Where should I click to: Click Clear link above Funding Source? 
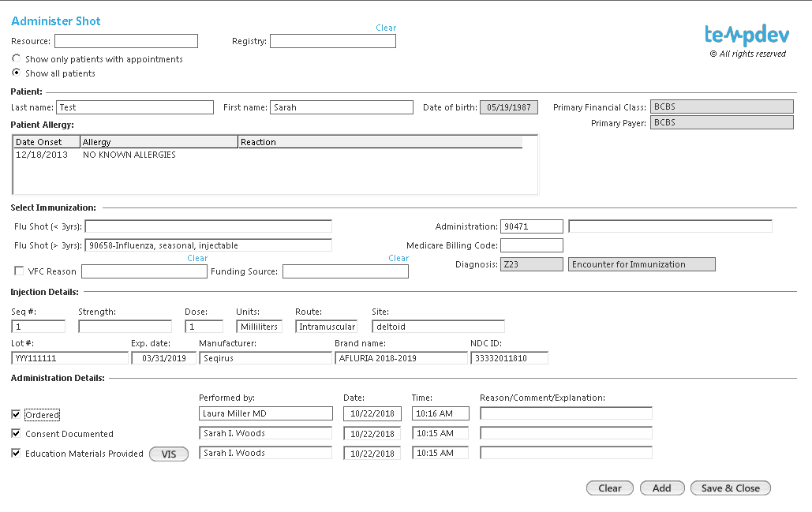pyautogui.click(x=399, y=258)
